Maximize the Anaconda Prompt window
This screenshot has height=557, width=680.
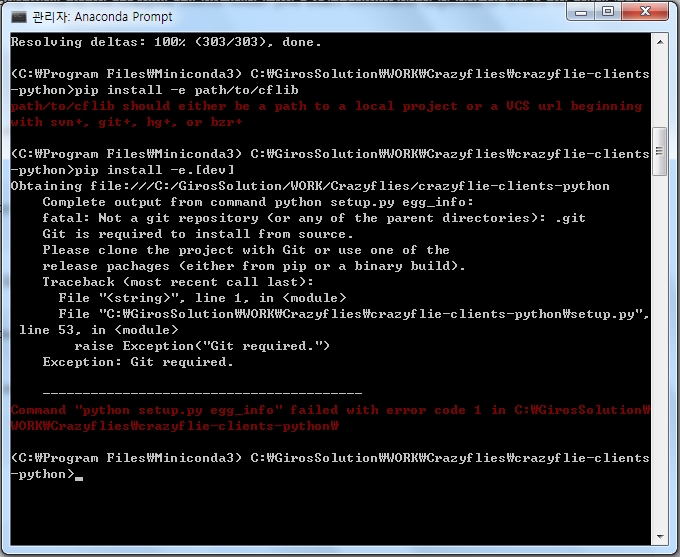[x=608, y=14]
